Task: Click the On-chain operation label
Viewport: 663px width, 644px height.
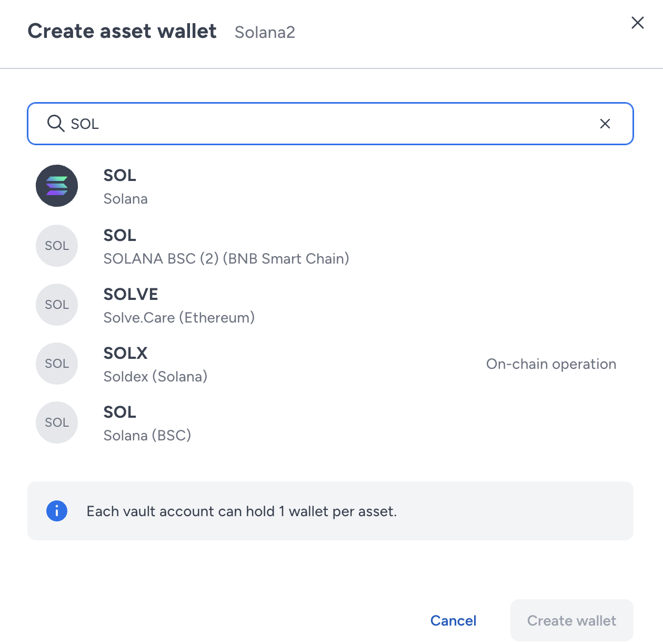Action: (551, 364)
